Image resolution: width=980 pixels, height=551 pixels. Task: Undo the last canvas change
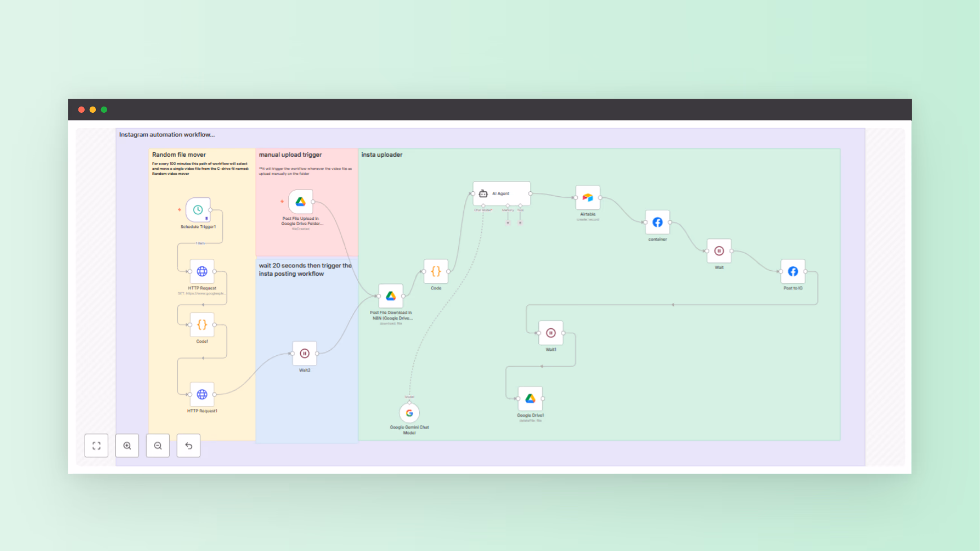click(x=188, y=445)
